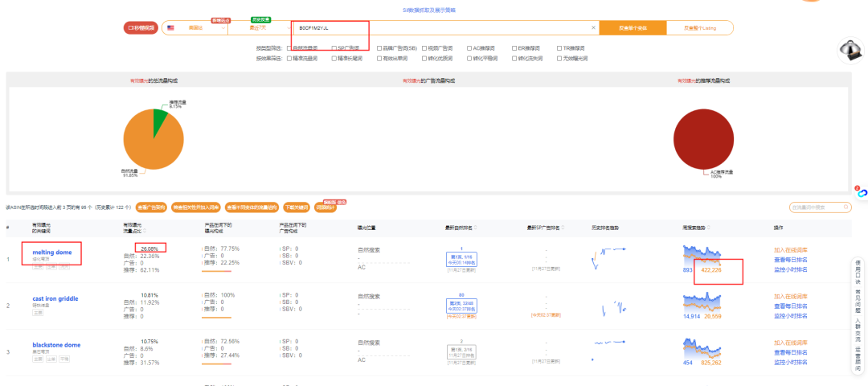This screenshot has height=386, width=868.
Task: Click the 查看广告架构 orange button
Action: point(151,207)
